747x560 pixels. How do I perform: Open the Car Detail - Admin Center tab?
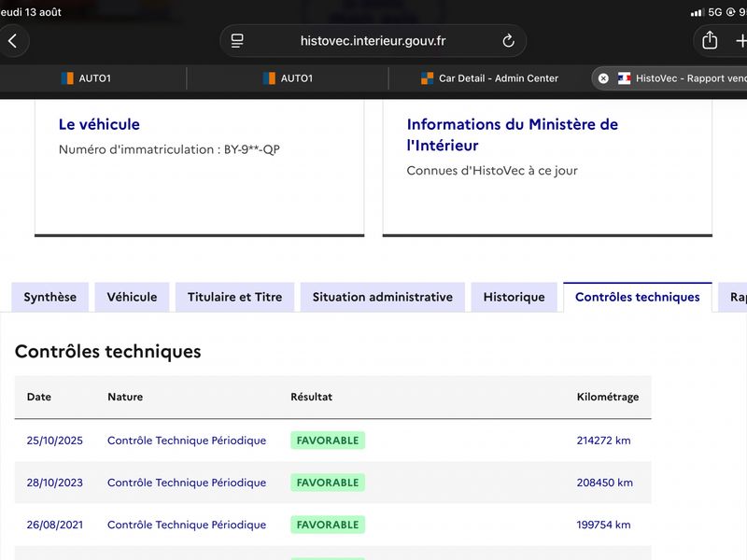[x=489, y=78]
